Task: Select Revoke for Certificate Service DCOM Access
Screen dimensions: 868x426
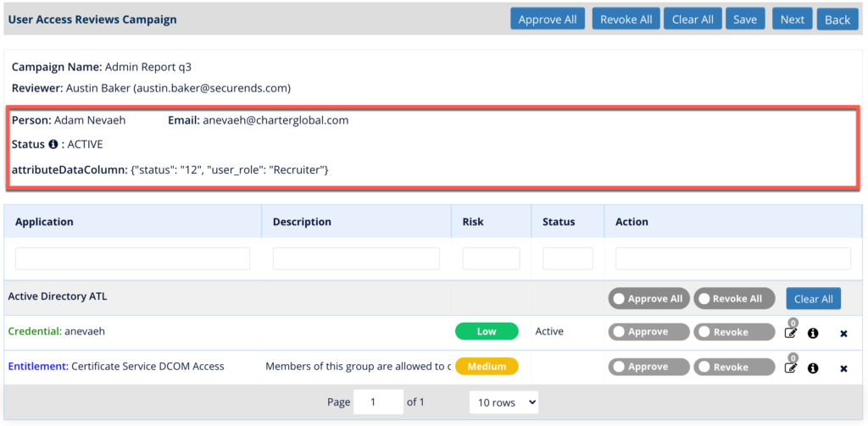Action: click(734, 367)
